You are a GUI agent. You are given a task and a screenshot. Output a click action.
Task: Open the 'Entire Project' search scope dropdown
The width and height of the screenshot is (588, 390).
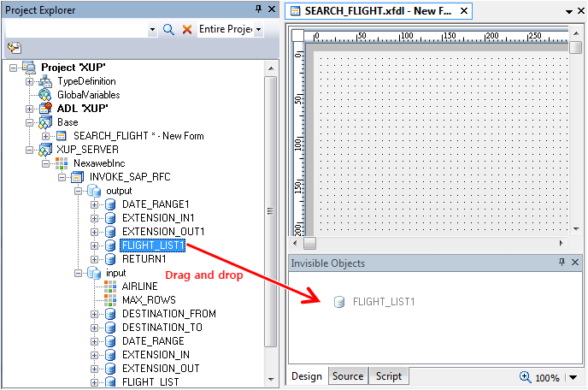[x=259, y=29]
